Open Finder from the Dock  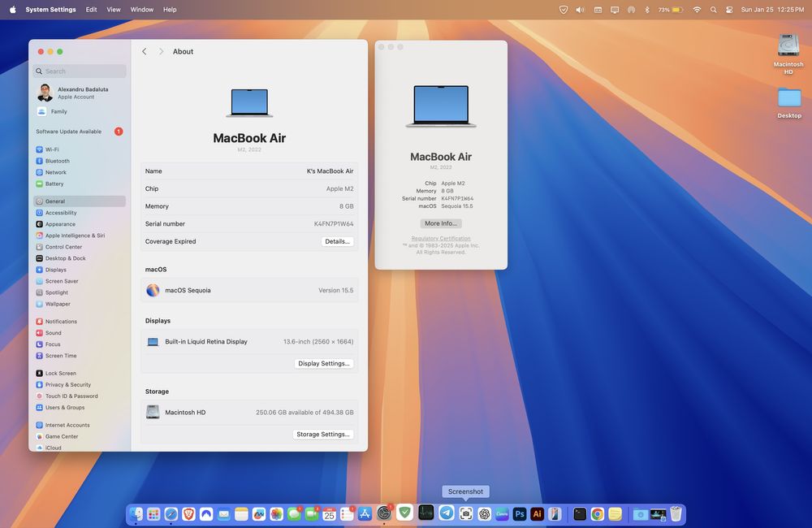click(x=136, y=514)
